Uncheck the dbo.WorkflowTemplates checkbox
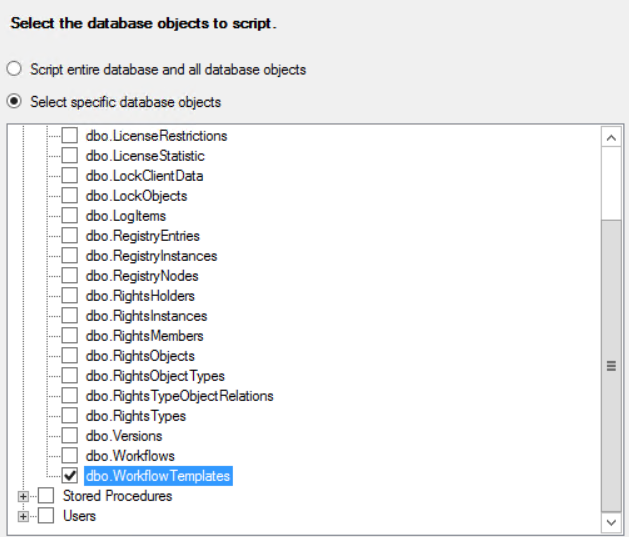The image size is (629, 537). point(70,476)
